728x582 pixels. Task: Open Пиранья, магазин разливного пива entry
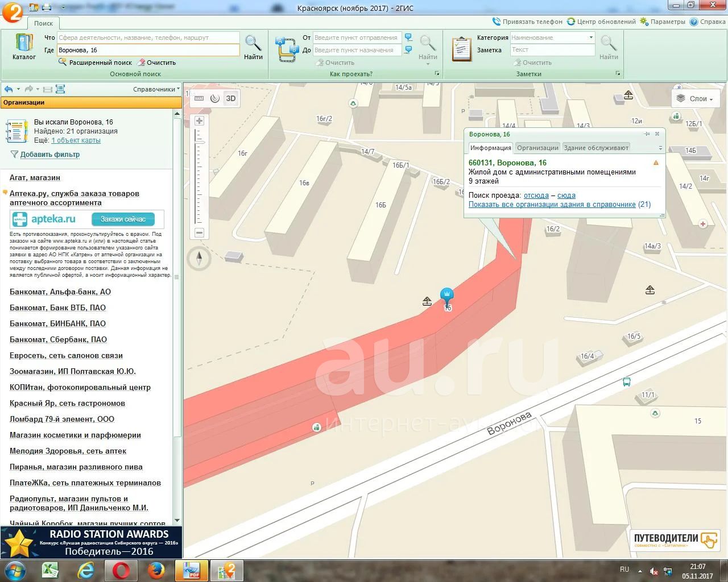[x=76, y=467]
